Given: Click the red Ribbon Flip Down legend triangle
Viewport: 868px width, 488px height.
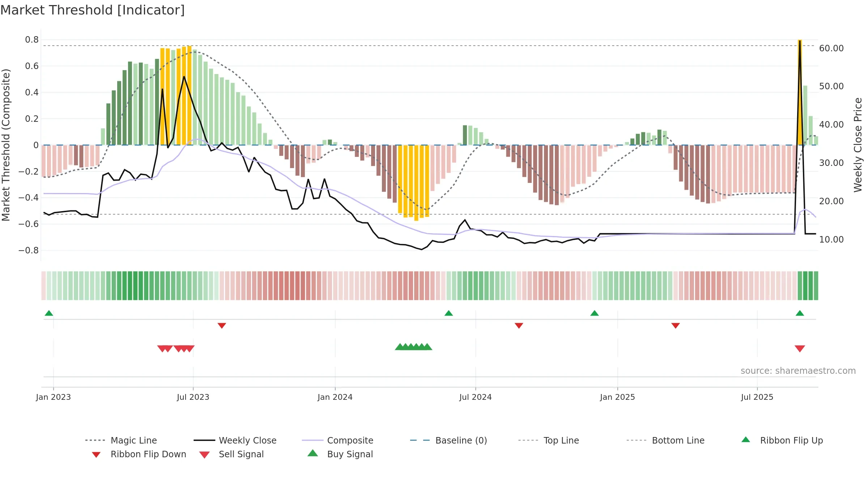Looking at the screenshot, I should coord(96,455).
